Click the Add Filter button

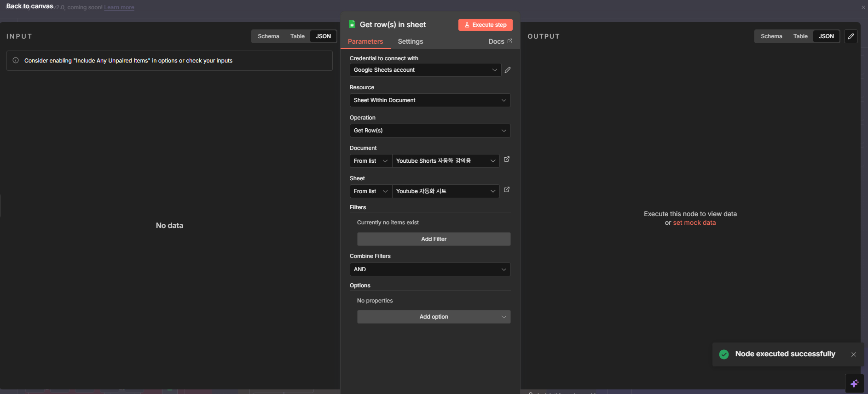tap(434, 239)
